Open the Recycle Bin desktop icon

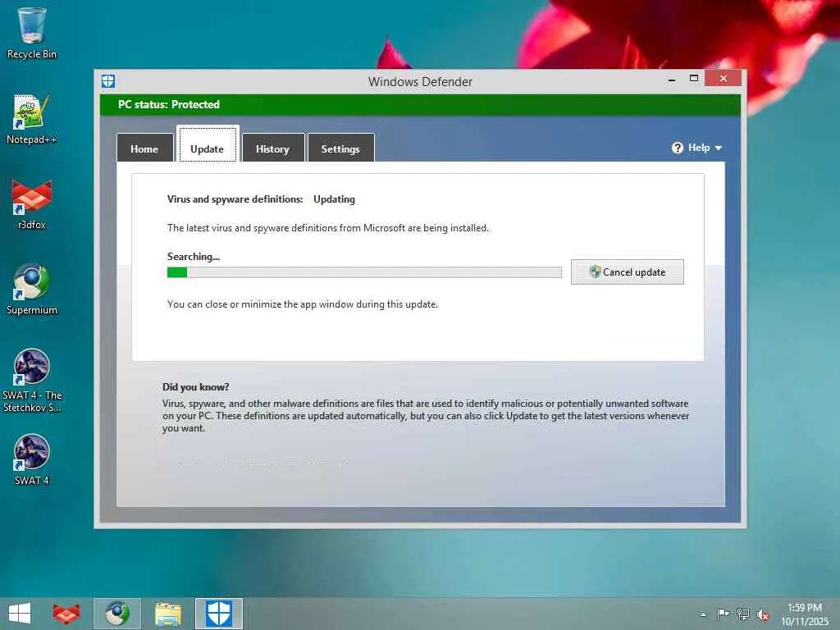coord(32,33)
